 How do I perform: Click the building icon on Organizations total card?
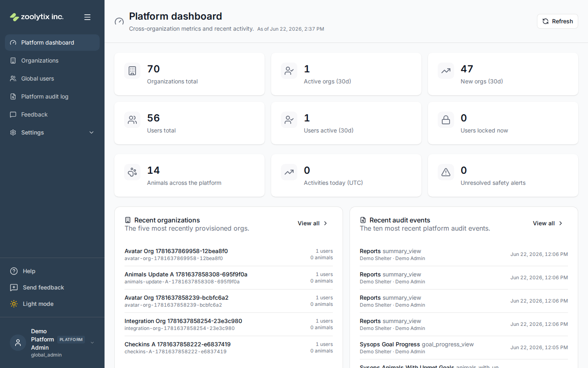pyautogui.click(x=132, y=71)
